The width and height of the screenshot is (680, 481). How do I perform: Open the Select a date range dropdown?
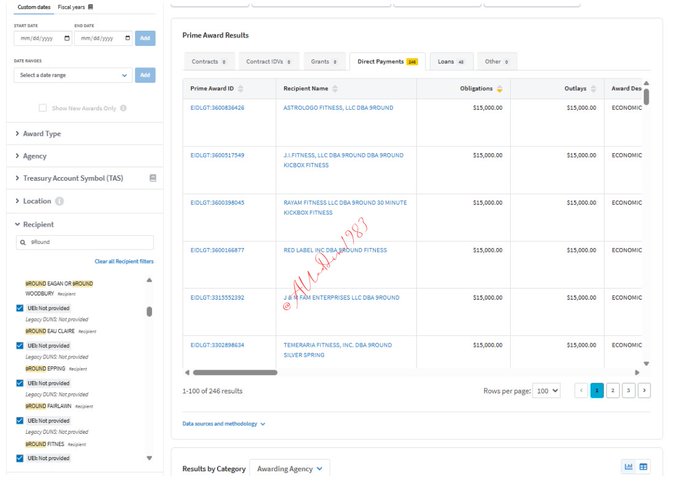tap(73, 75)
